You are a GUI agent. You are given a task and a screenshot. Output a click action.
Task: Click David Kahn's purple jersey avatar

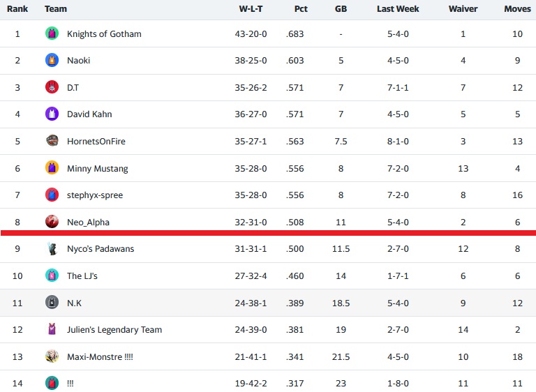52,114
